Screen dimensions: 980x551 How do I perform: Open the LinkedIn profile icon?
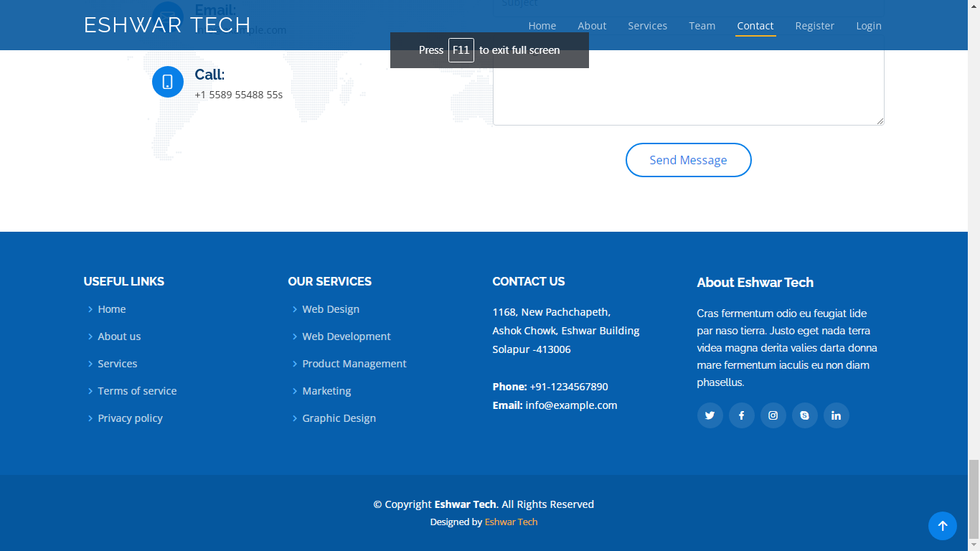(x=836, y=415)
